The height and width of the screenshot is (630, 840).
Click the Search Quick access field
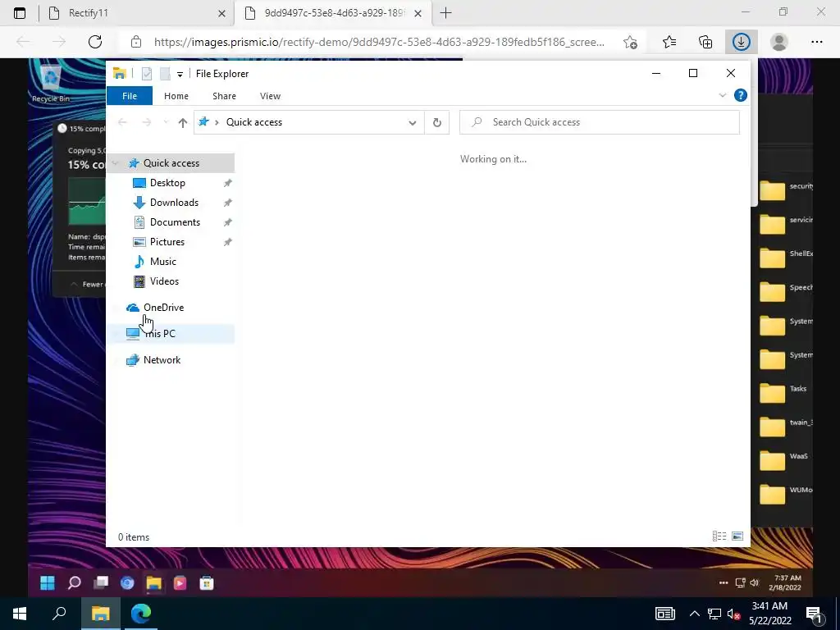click(x=600, y=122)
